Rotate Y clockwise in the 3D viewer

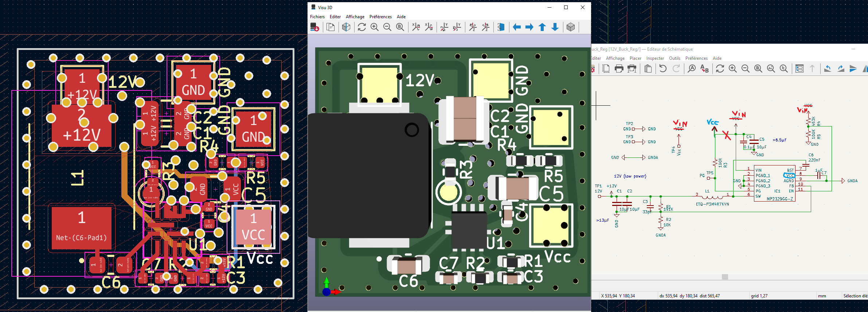pyautogui.click(x=444, y=27)
